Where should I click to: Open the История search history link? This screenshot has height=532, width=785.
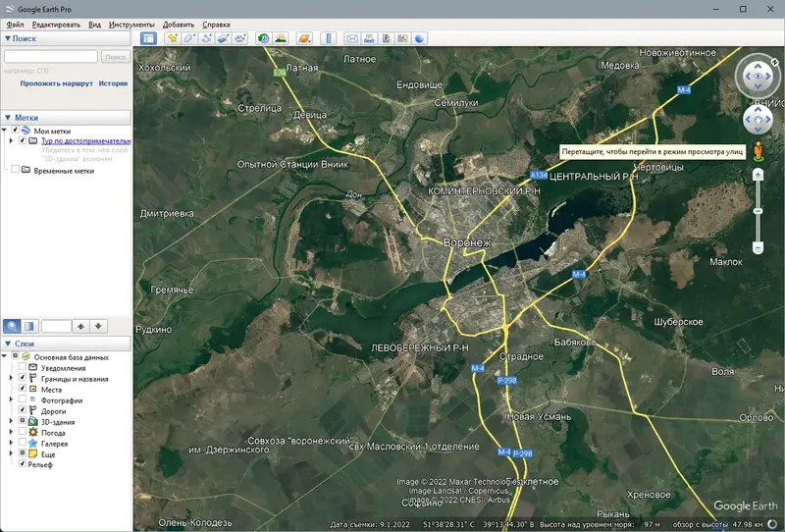pos(113,83)
